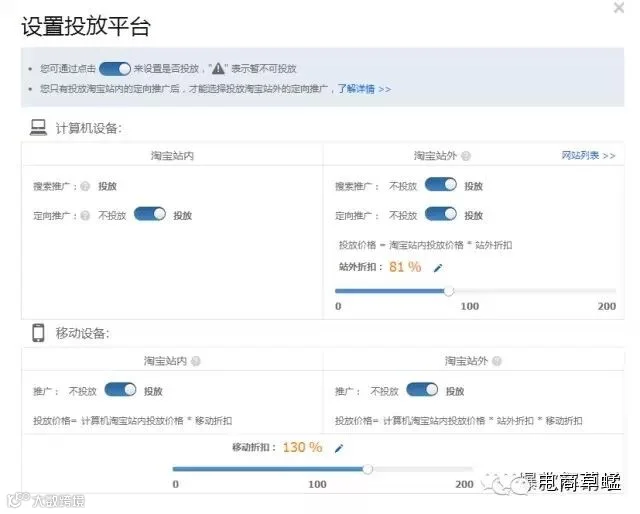This screenshot has height=514, width=640.
Task: Click the help icon beside mobile 淘宝站外 header
Action: pos(497,361)
